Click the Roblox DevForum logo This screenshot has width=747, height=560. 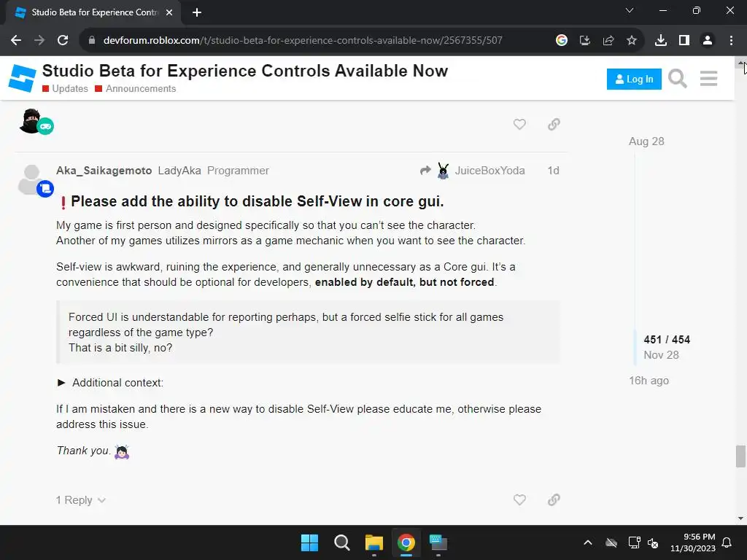(22, 79)
